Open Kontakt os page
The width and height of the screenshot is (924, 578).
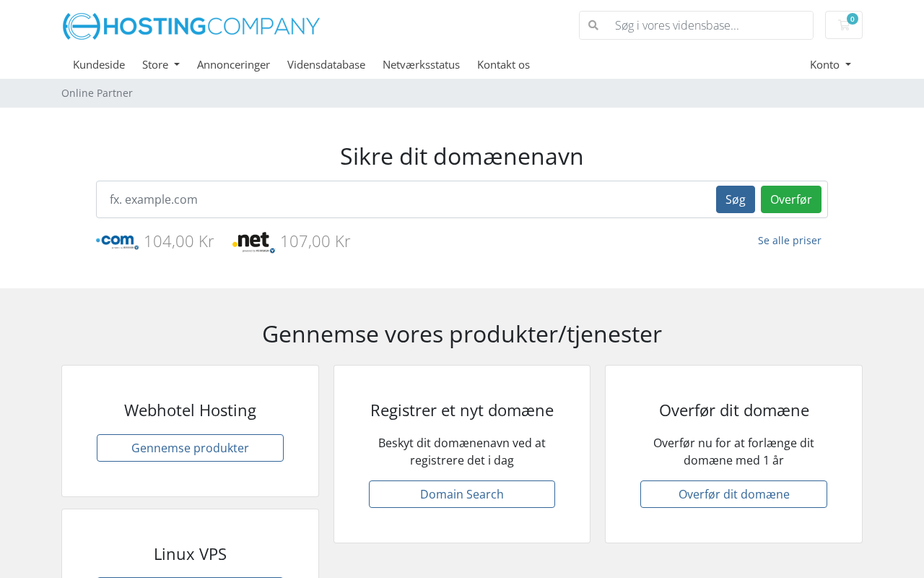pyautogui.click(x=503, y=64)
